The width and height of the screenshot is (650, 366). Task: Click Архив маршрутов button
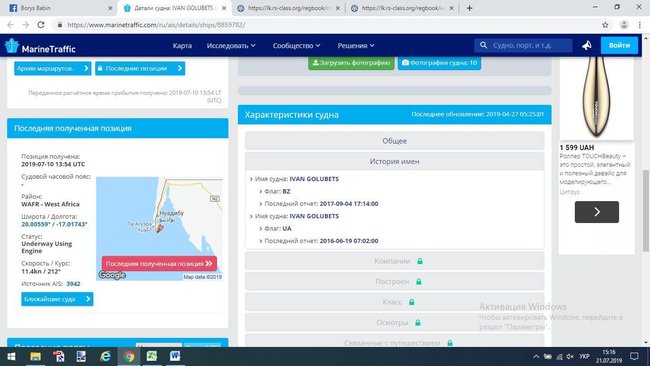pos(53,68)
